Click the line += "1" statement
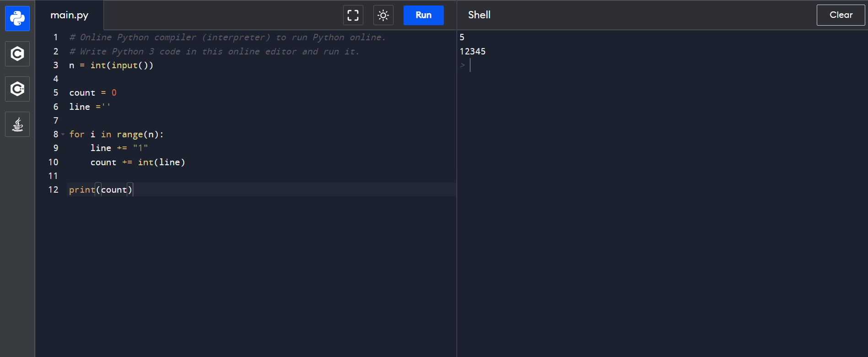The height and width of the screenshot is (357, 868). [x=119, y=148]
